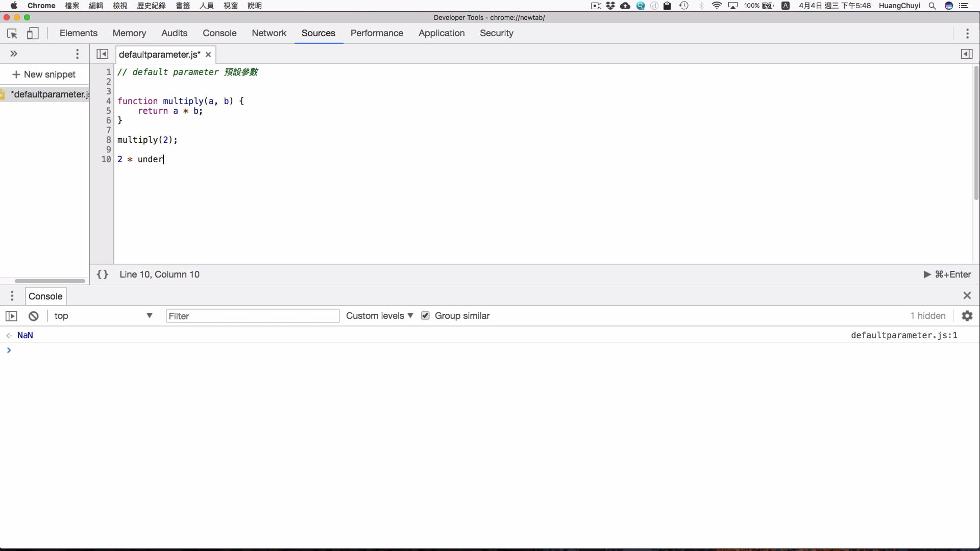The image size is (980, 551).
Task: Create a New snippet
Action: pyautogui.click(x=44, y=74)
